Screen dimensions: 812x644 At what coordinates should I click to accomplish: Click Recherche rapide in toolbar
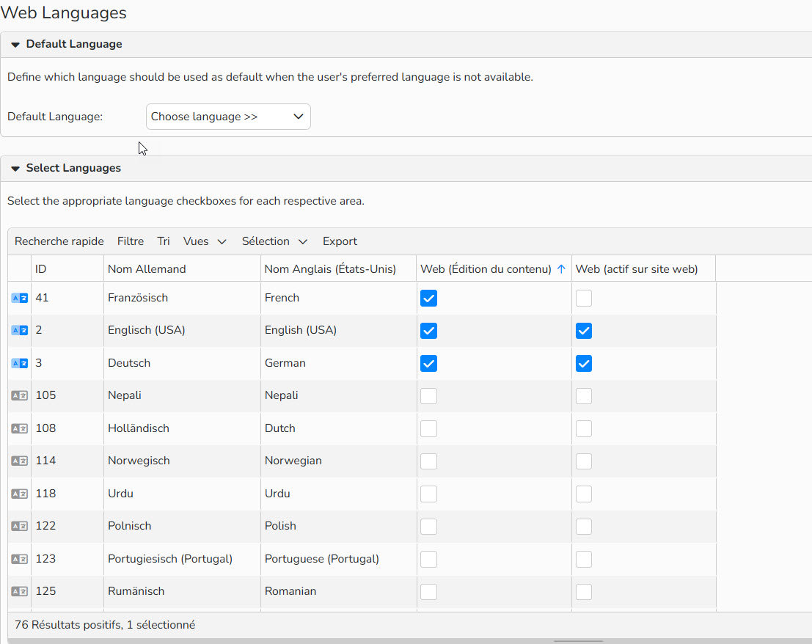pos(59,241)
